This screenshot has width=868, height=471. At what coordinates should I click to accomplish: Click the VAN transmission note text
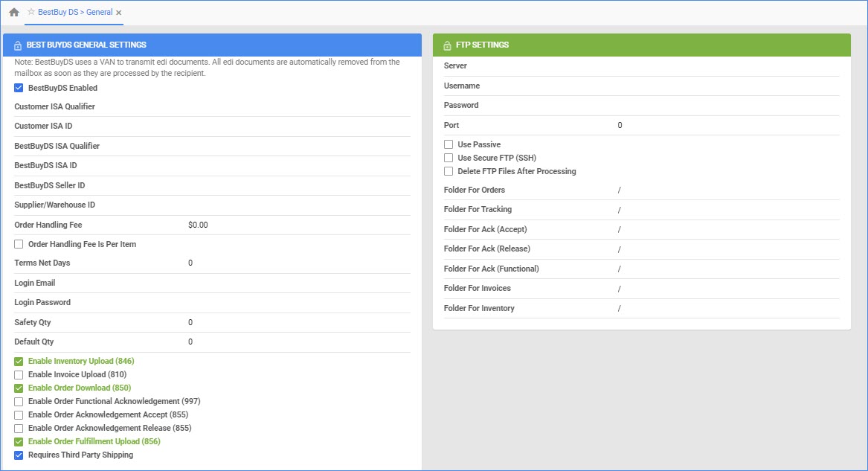click(x=207, y=68)
